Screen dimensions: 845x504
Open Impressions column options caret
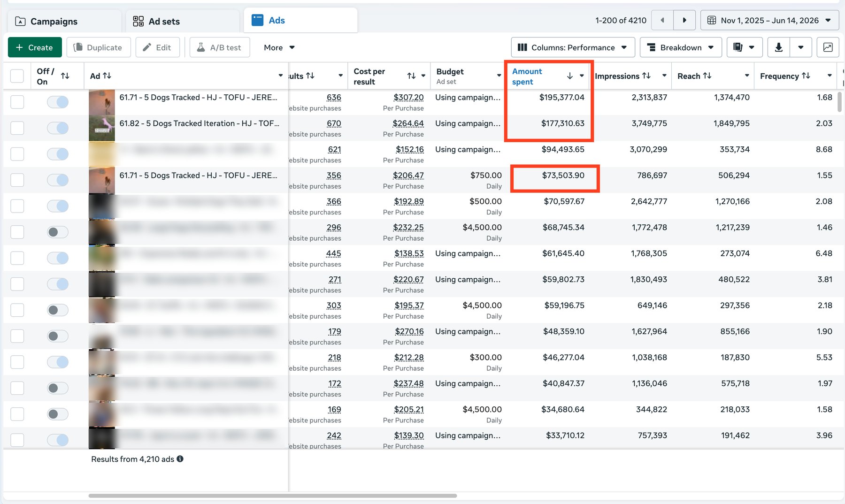tap(664, 76)
